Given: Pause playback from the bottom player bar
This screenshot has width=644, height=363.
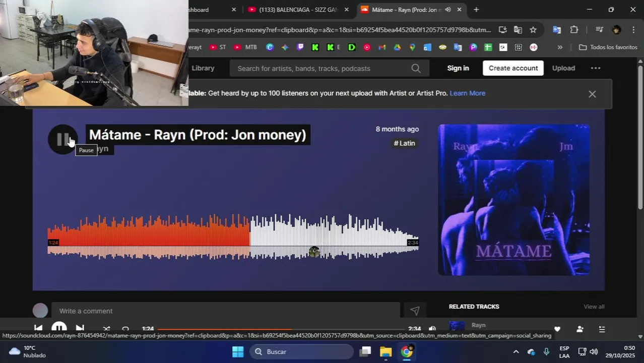Looking at the screenshot, I should (59, 329).
